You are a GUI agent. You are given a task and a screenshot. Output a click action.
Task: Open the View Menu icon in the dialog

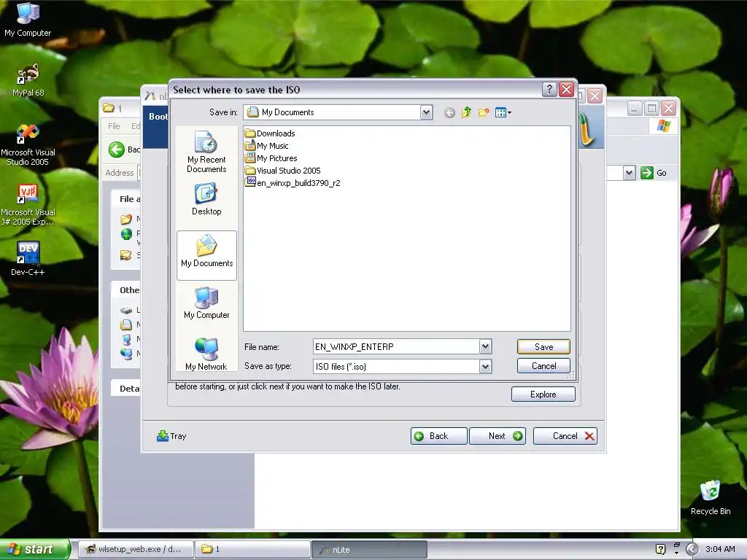point(503,113)
